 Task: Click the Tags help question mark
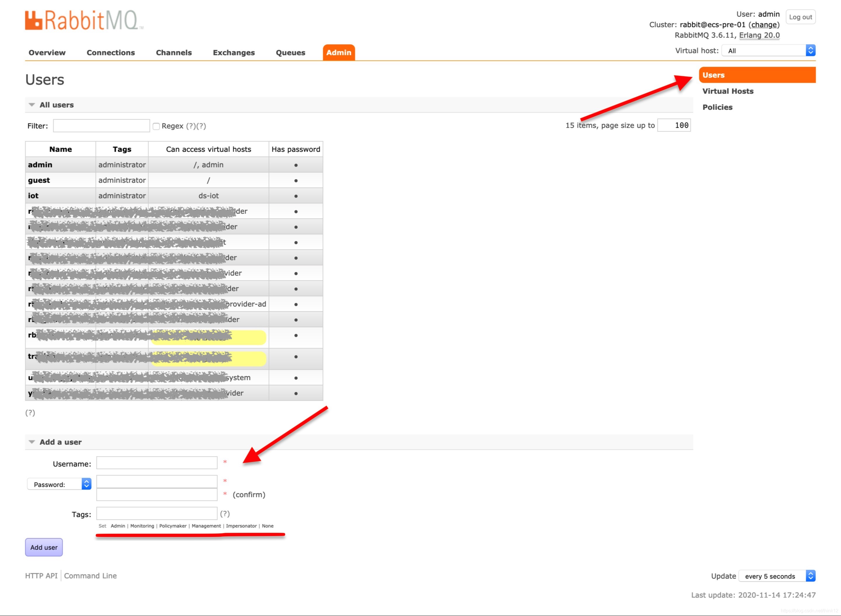(x=225, y=514)
